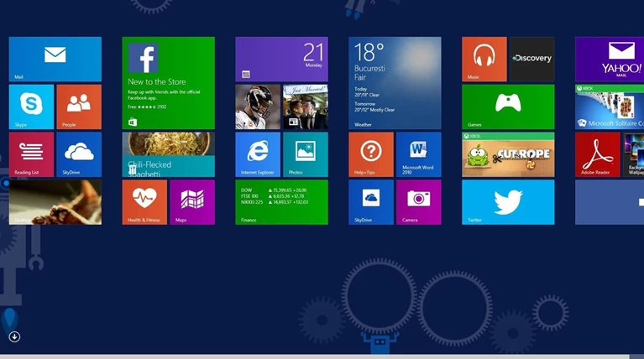Launch Internet Explorer tile

pyautogui.click(x=258, y=154)
